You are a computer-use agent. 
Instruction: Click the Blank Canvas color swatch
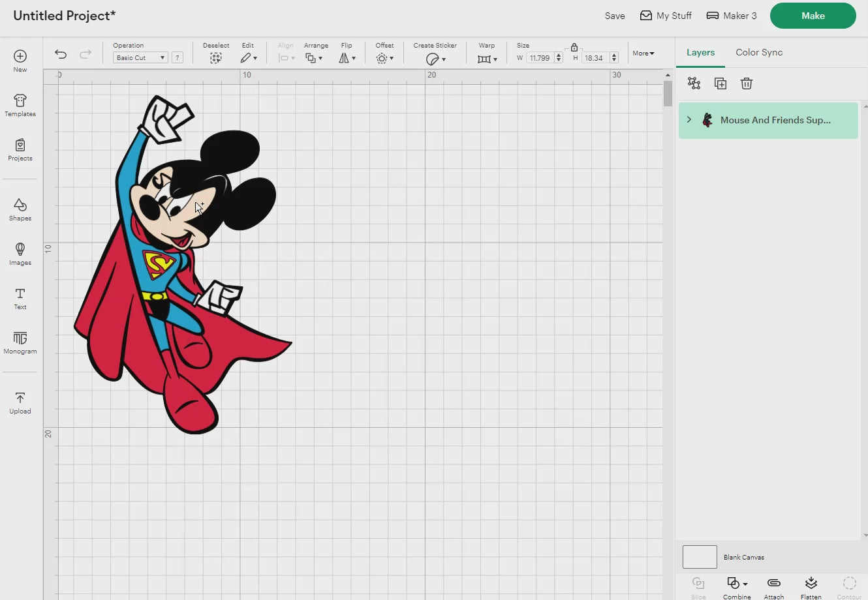tap(700, 557)
